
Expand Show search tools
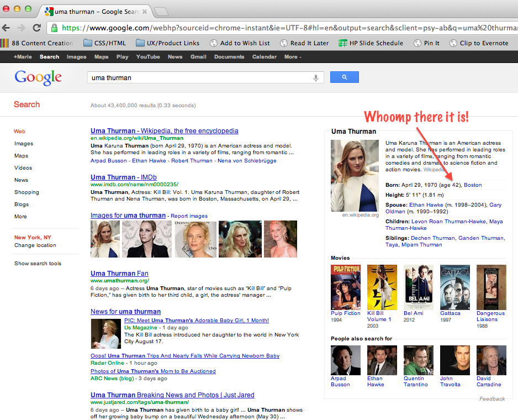[x=38, y=264]
